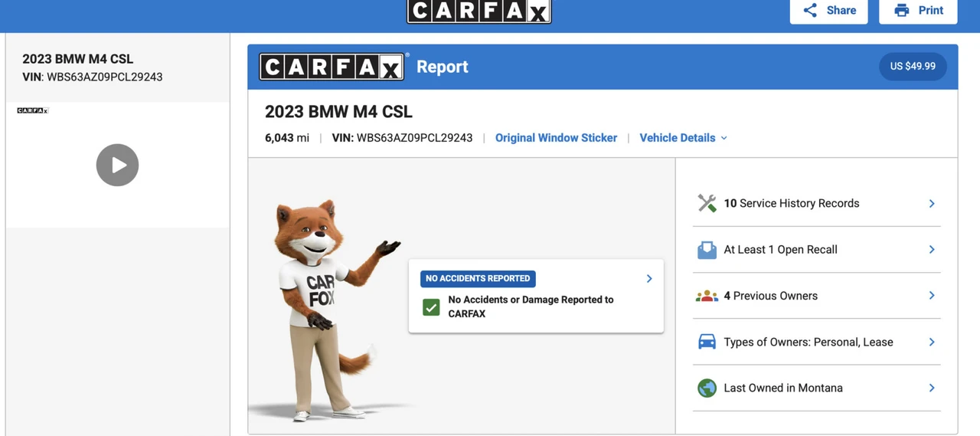The width and height of the screenshot is (980, 436).
Task: Click the small CARFAX logo above video
Action: (32, 111)
